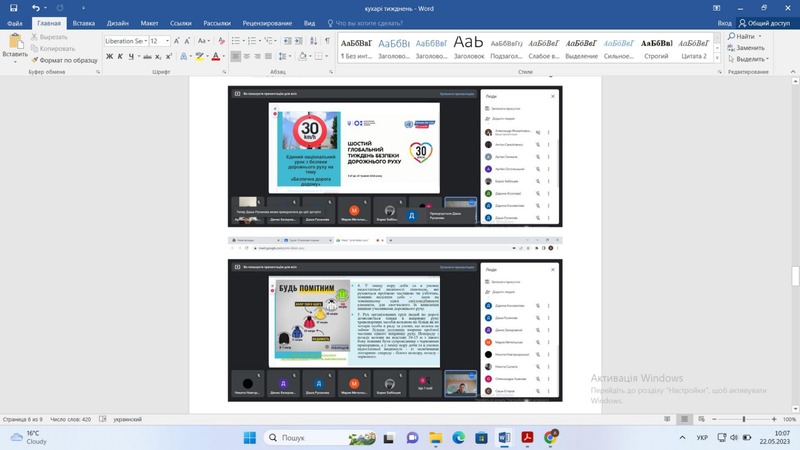This screenshot has height=450, width=800.
Task: Toggle strikethrough text formatting
Action: click(147, 57)
